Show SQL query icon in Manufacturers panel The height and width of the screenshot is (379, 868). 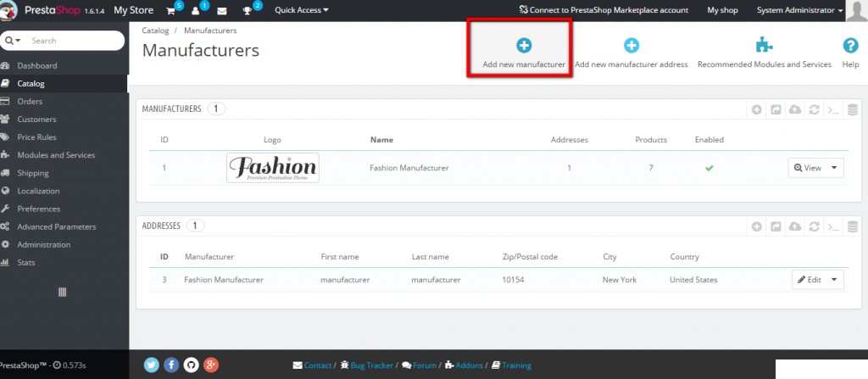coord(833,109)
